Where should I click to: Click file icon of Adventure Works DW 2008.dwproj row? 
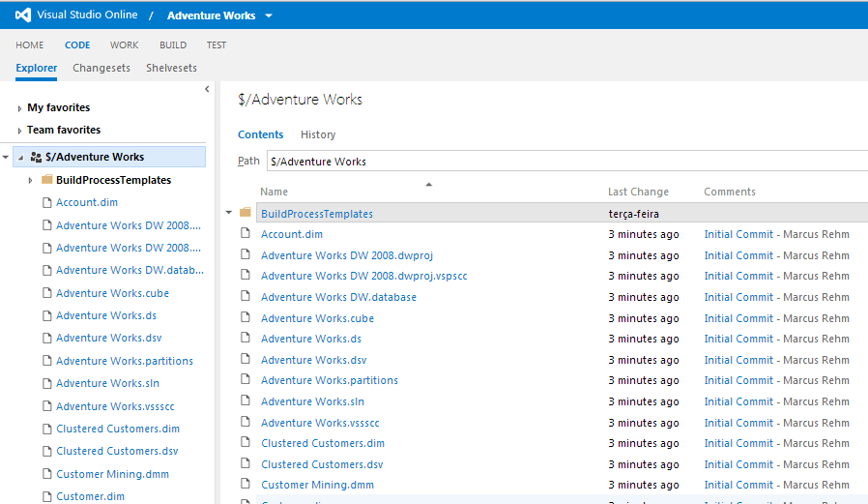[x=246, y=254]
